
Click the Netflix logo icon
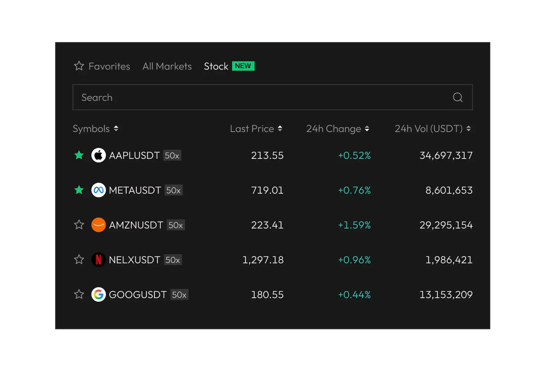click(x=98, y=260)
